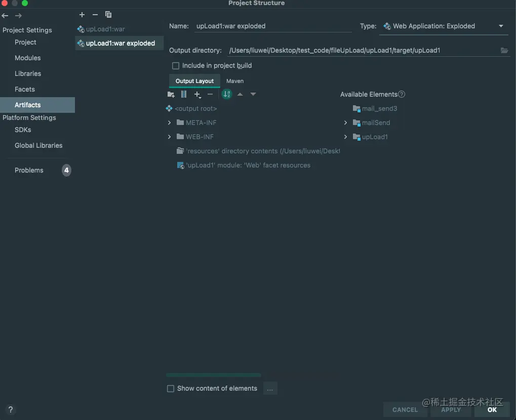The width and height of the screenshot is (516, 420).
Task: Browse output directory folder icon
Action: [504, 50]
